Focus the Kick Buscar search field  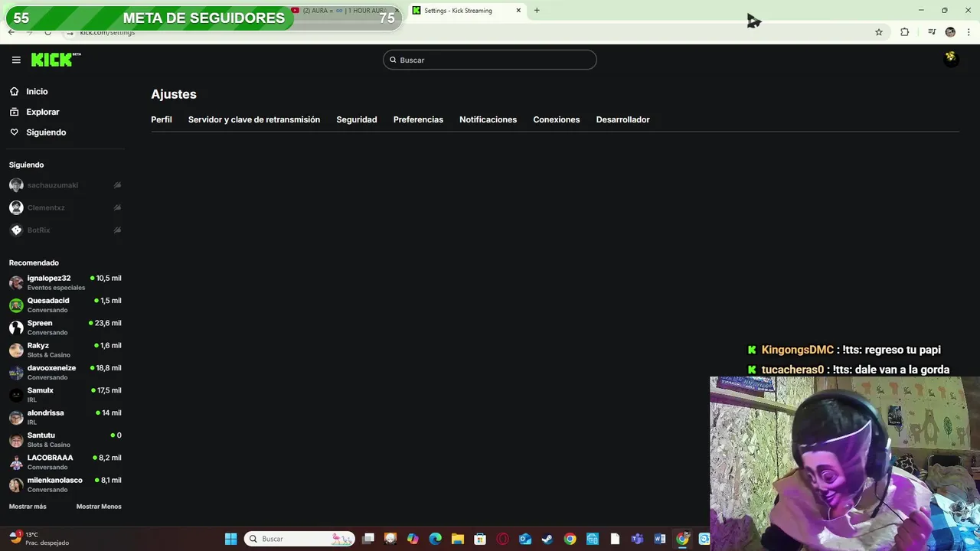(490, 60)
